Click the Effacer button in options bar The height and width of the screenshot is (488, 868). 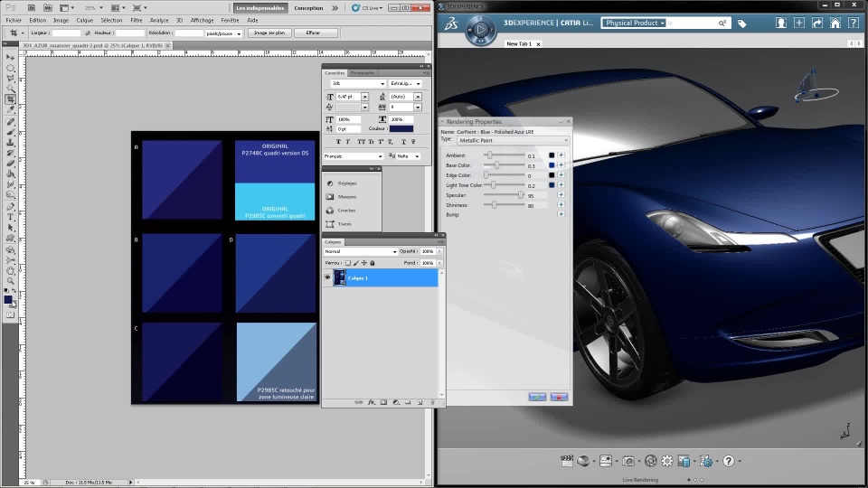point(316,33)
